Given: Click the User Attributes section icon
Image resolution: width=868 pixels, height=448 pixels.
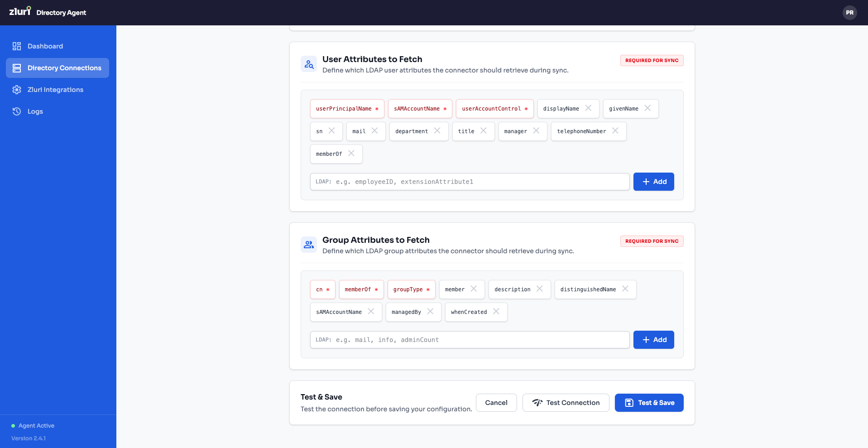Looking at the screenshot, I should point(308,63).
